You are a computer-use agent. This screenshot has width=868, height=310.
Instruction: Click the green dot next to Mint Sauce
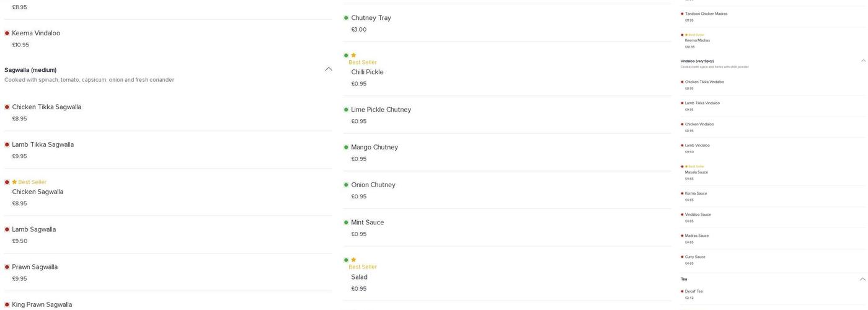(346, 223)
